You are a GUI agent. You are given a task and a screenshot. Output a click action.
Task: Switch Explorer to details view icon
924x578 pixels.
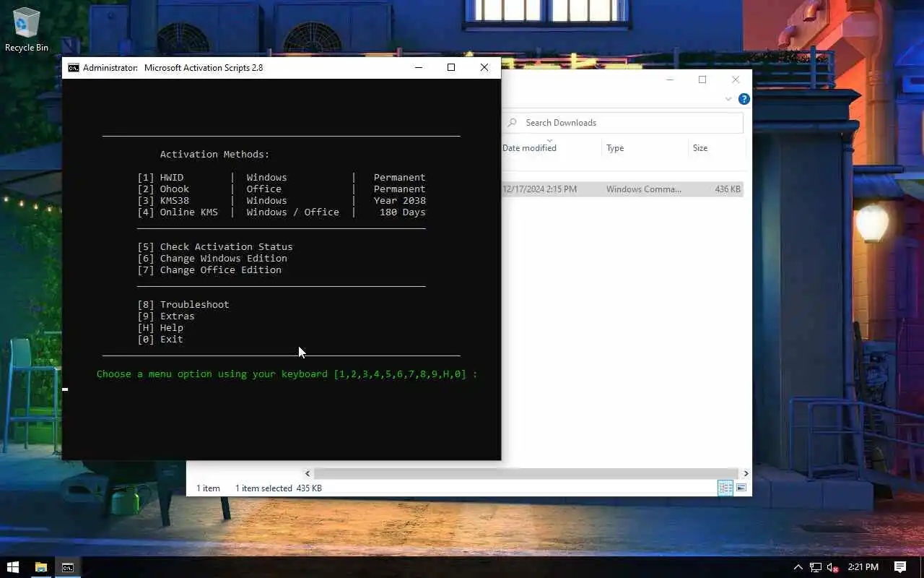725,488
